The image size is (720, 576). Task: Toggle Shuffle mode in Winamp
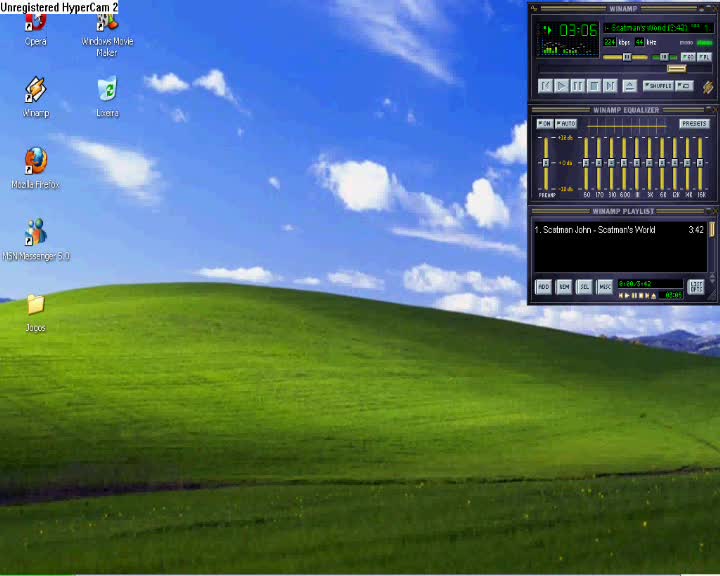[658, 86]
